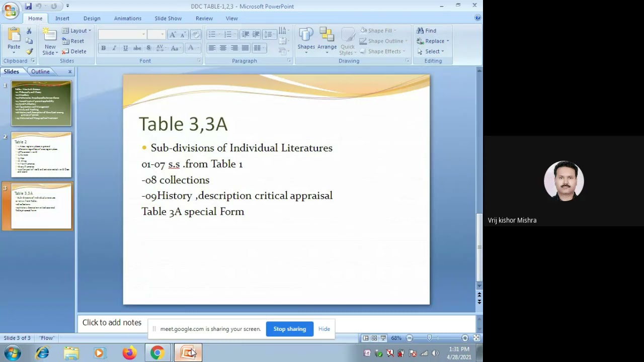This screenshot has width=644, height=362.
Task: Open Internet Explorer from the taskbar
Action: pos(42,353)
